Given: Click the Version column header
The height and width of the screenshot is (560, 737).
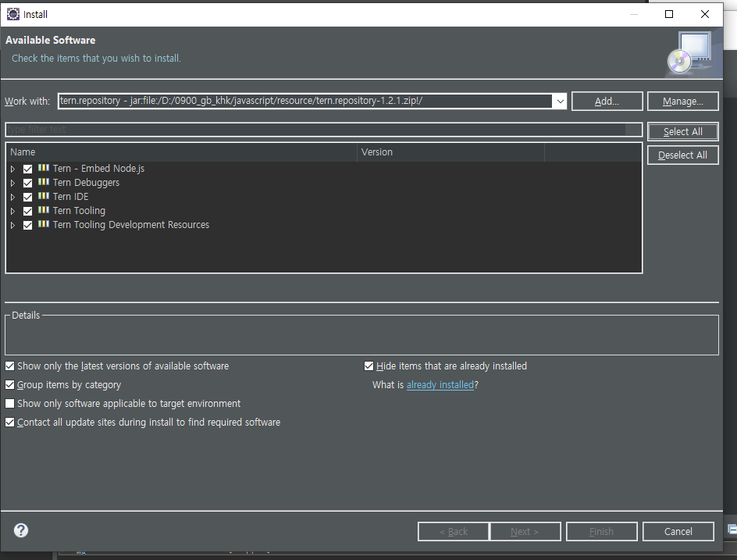Looking at the screenshot, I should pos(450,152).
